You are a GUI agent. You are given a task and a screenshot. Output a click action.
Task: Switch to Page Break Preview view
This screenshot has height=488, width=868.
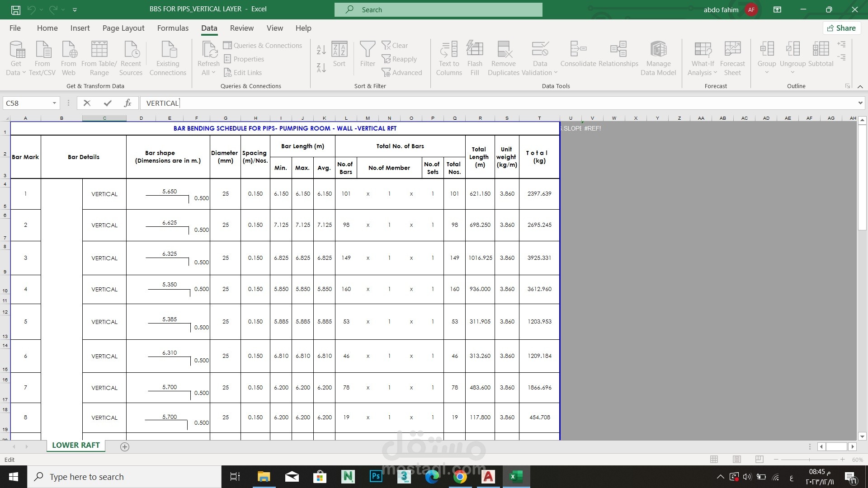point(759,460)
